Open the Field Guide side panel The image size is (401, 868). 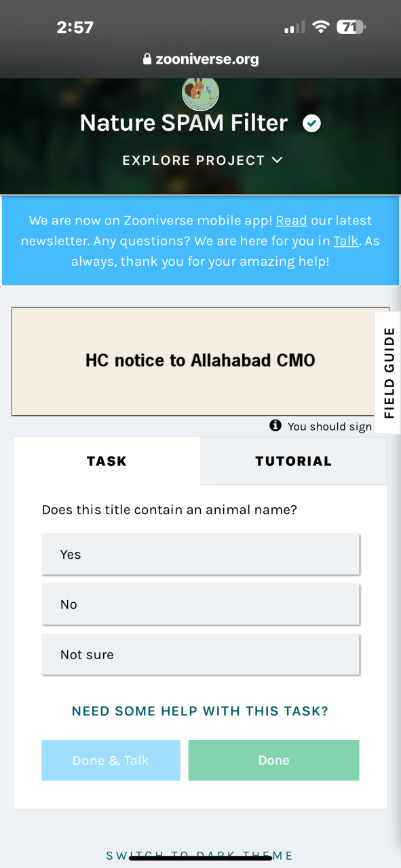click(x=388, y=373)
